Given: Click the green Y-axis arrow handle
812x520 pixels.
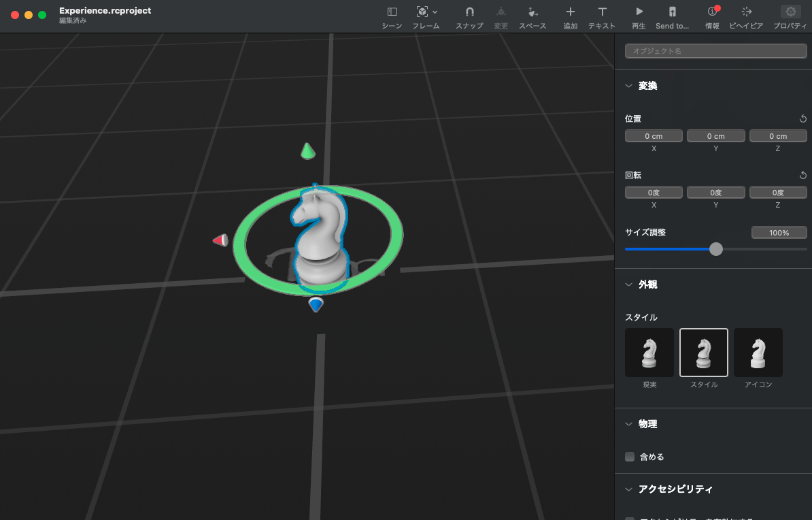Looking at the screenshot, I should 307,151.
